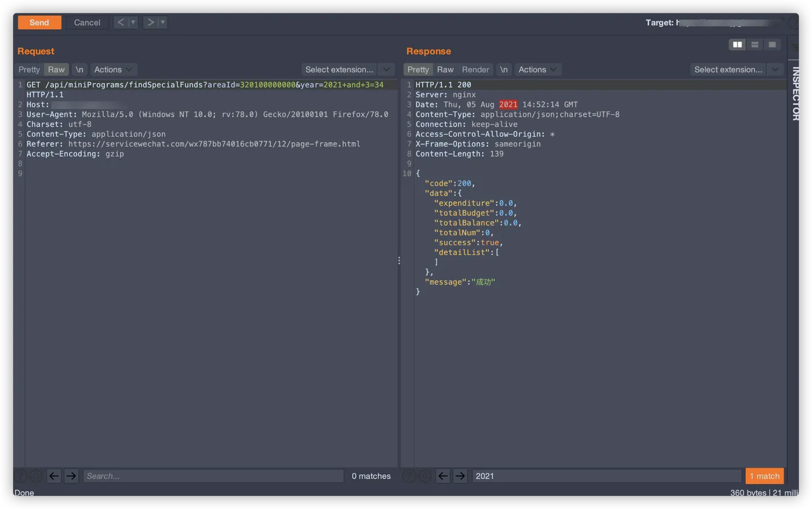The width and height of the screenshot is (812, 509).
Task: Expand the Response extension dropdown arrow
Action: tap(775, 70)
